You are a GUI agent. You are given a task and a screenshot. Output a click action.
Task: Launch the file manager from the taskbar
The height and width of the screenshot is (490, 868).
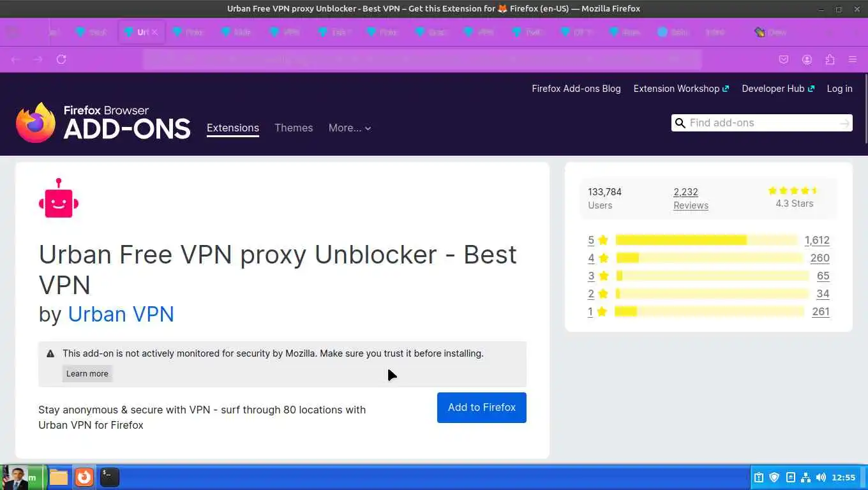pyautogui.click(x=59, y=477)
